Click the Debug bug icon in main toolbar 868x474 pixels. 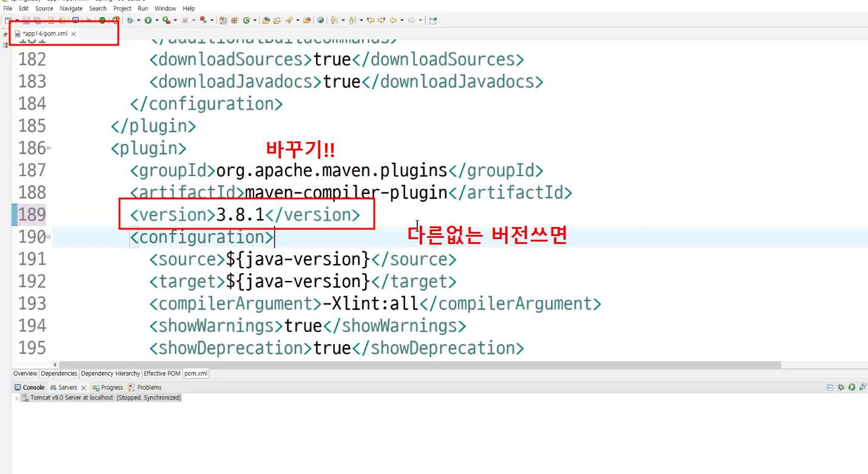coord(130,20)
